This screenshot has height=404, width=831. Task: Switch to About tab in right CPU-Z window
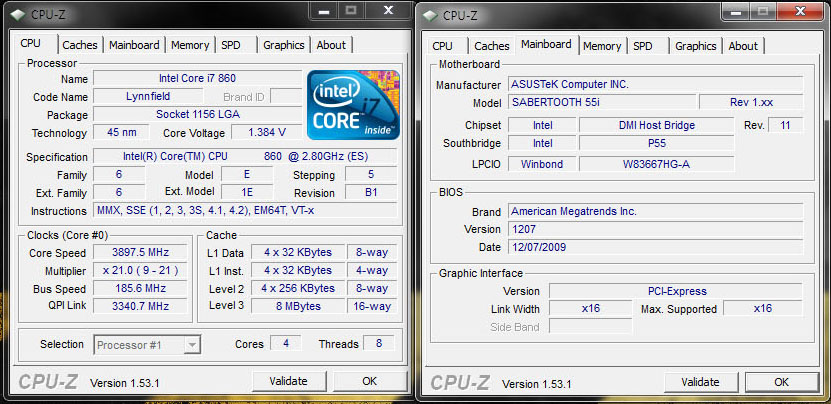pos(743,46)
